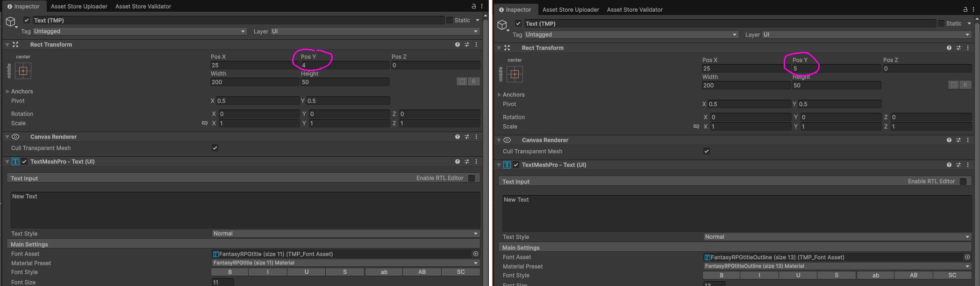Enable the Static checkbox in left Inspector
Image resolution: width=980 pixels, height=286 pixels.
pos(449,20)
